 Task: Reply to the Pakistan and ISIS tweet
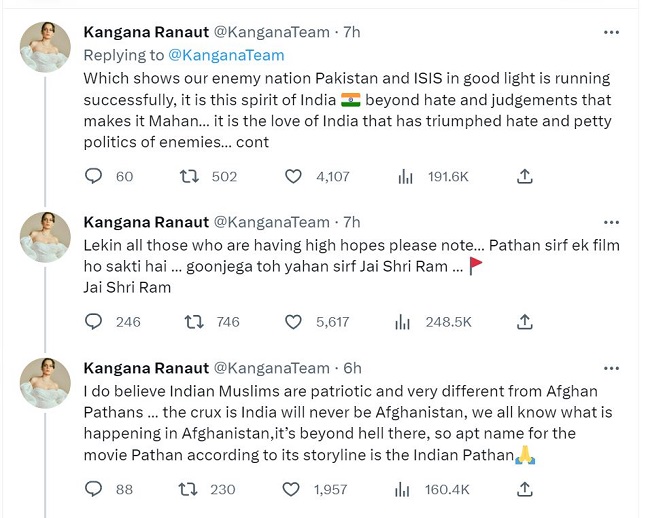[x=93, y=176]
